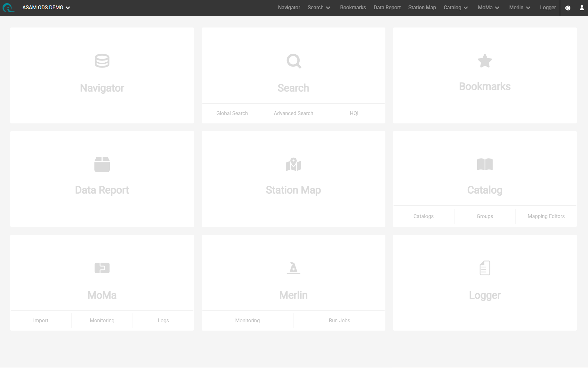Open Bookmarks via the star icon
588x368 pixels.
(485, 61)
